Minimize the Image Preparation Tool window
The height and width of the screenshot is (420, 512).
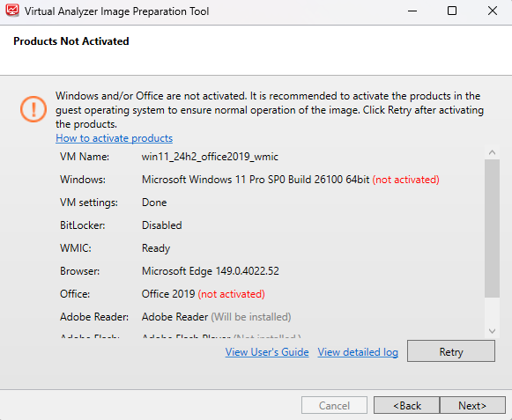coord(412,11)
